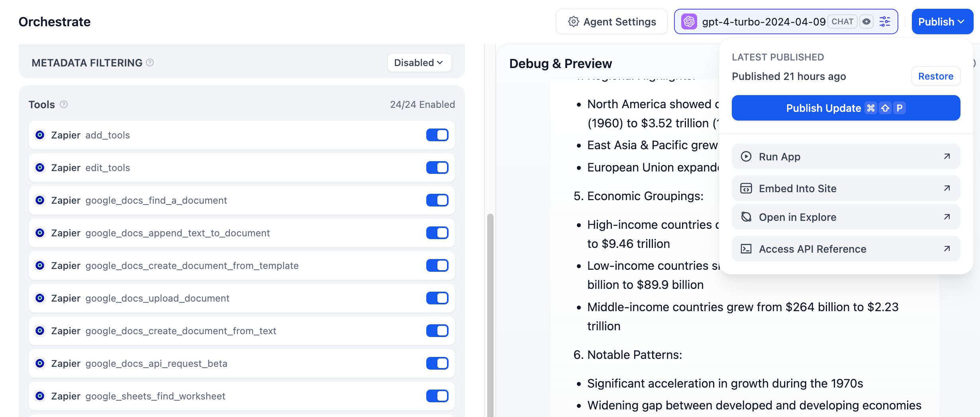
Task: Click the METADATA FILTERING label
Action: click(x=87, y=62)
